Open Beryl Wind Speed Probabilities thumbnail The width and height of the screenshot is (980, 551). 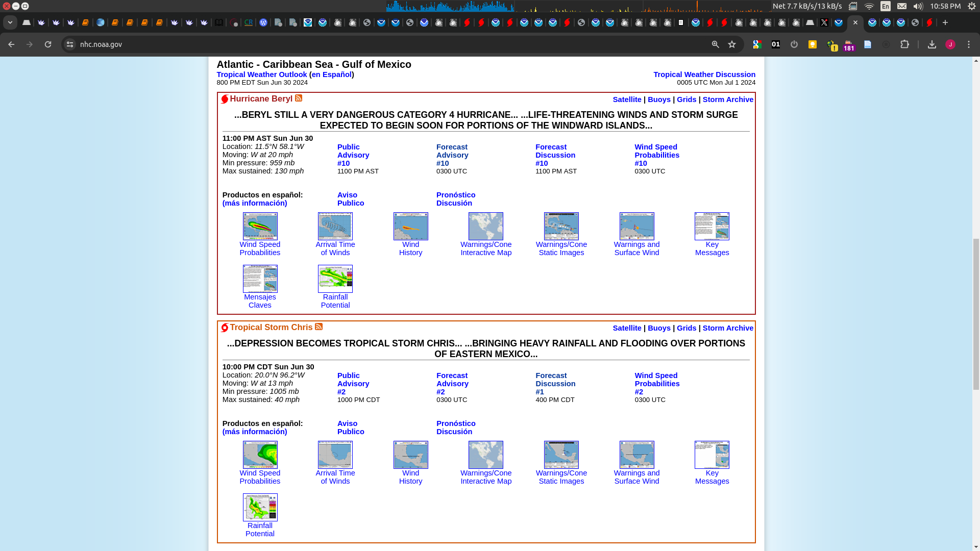coord(260,226)
